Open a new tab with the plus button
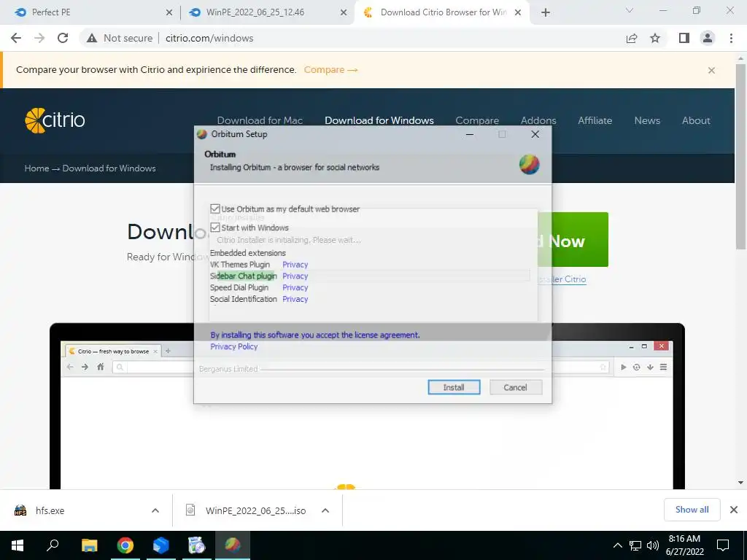Image resolution: width=747 pixels, height=560 pixels. pyautogui.click(x=546, y=12)
